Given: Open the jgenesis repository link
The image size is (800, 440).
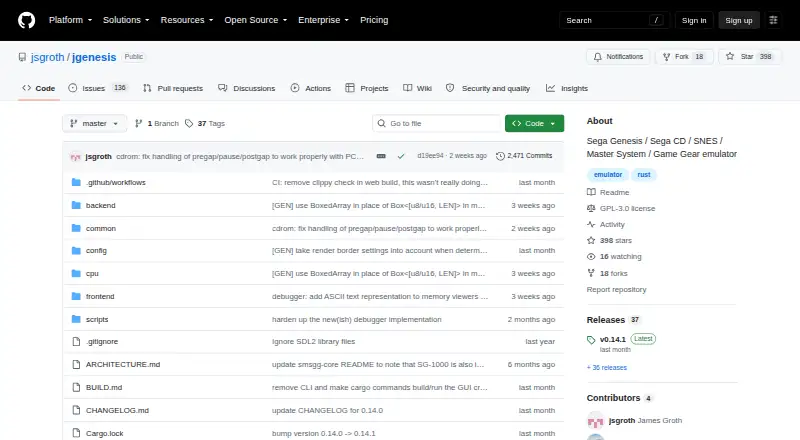Looking at the screenshot, I should pos(94,57).
